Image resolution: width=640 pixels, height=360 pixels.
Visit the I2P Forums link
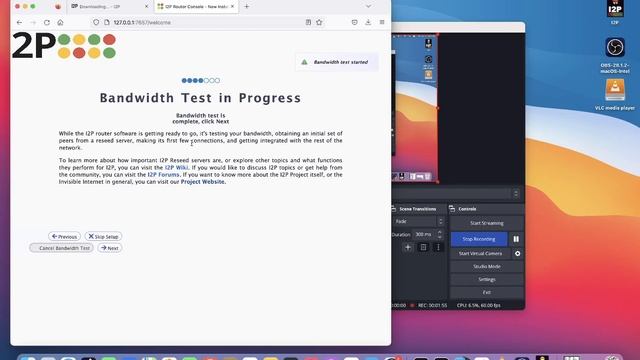[x=163, y=175]
